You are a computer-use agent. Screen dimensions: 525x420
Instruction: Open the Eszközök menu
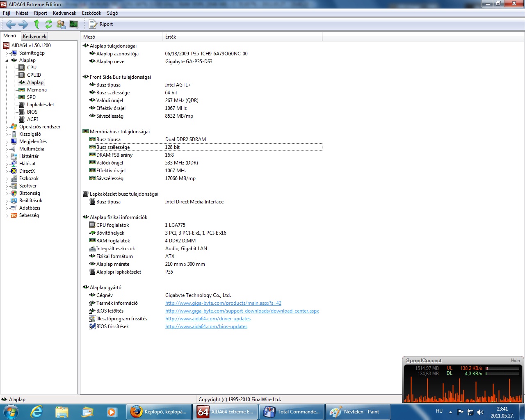pyautogui.click(x=91, y=13)
